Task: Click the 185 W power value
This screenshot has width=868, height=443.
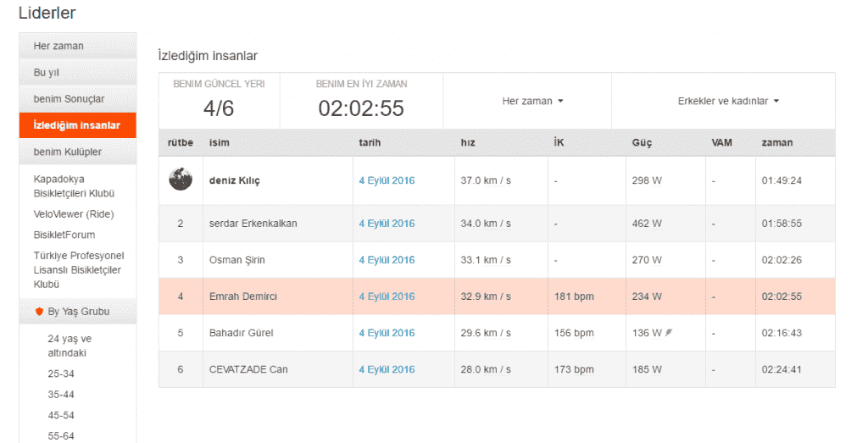Action: click(x=647, y=369)
